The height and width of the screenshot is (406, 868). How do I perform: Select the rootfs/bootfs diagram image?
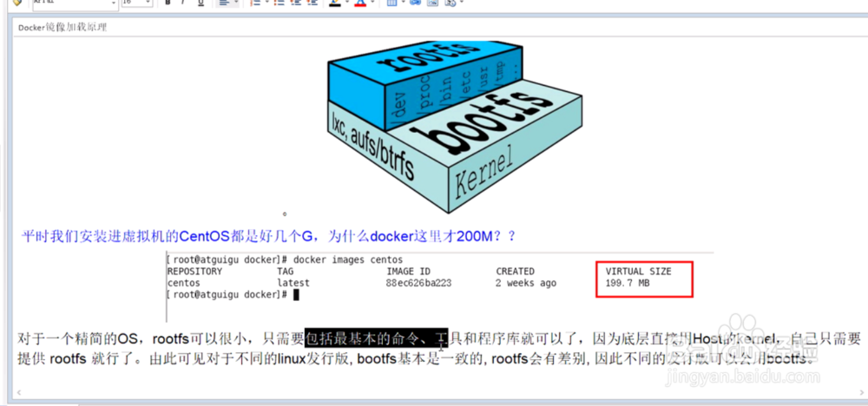click(x=455, y=126)
